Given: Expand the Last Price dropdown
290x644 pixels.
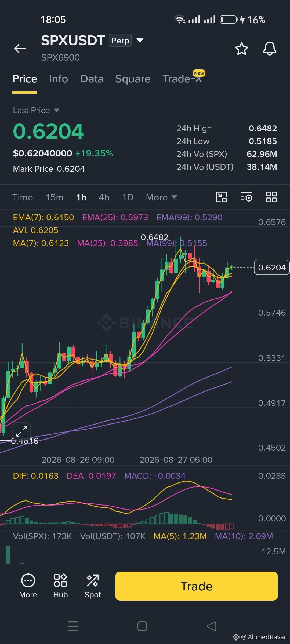Looking at the screenshot, I should [x=56, y=110].
